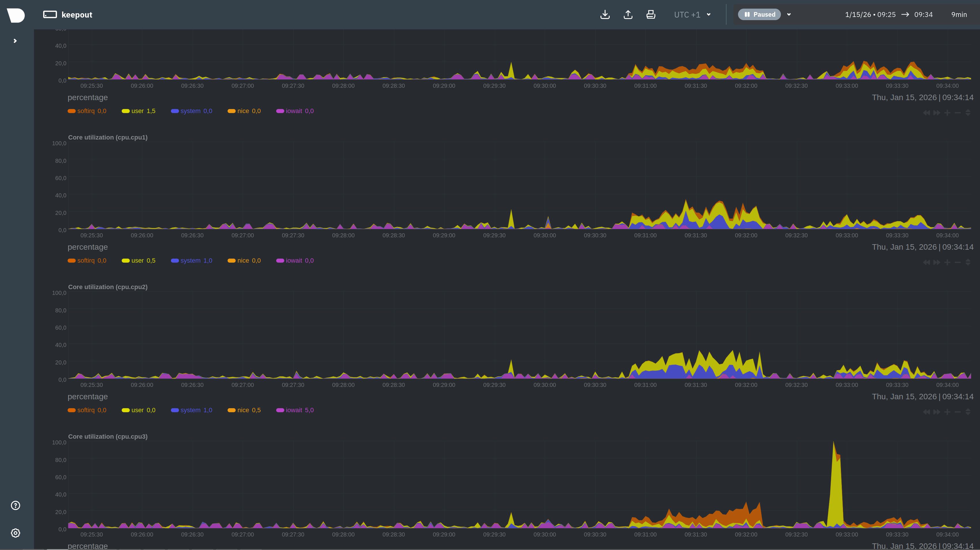Screen dimensions: 980x550
Task: Zoom out cpu2 chart with minus icon
Action: point(958,412)
